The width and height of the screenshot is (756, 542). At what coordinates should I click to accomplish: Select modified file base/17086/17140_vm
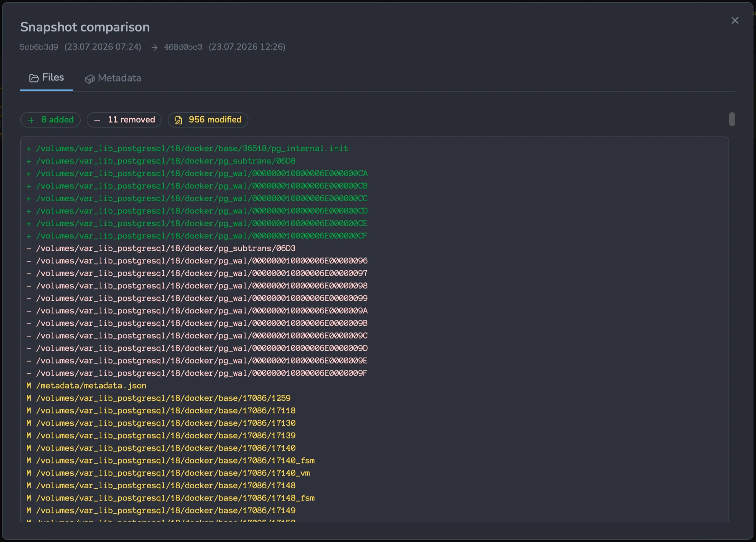[168, 473]
